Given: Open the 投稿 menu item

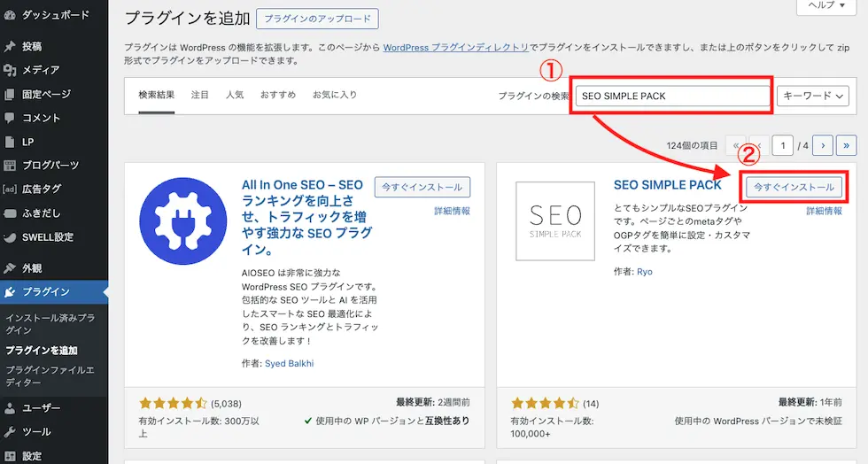Looking at the screenshot, I should coord(32,47).
